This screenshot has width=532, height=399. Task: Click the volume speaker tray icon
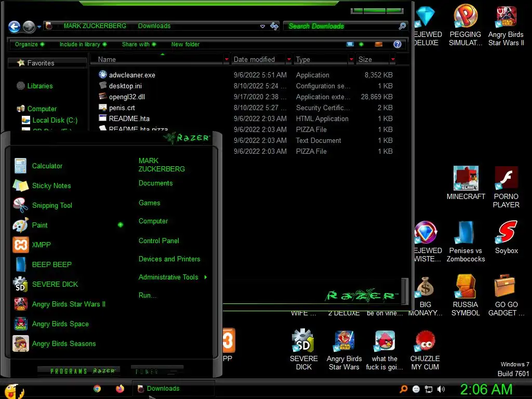[x=441, y=389]
